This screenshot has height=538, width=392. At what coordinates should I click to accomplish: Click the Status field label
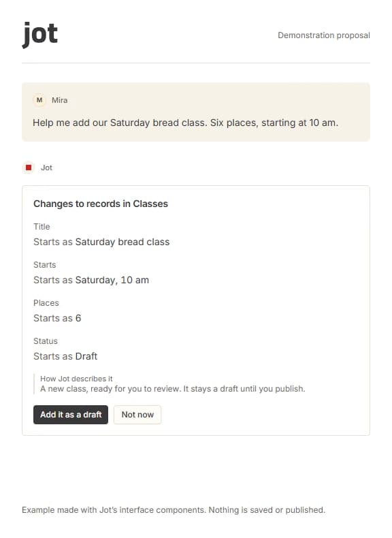click(46, 341)
